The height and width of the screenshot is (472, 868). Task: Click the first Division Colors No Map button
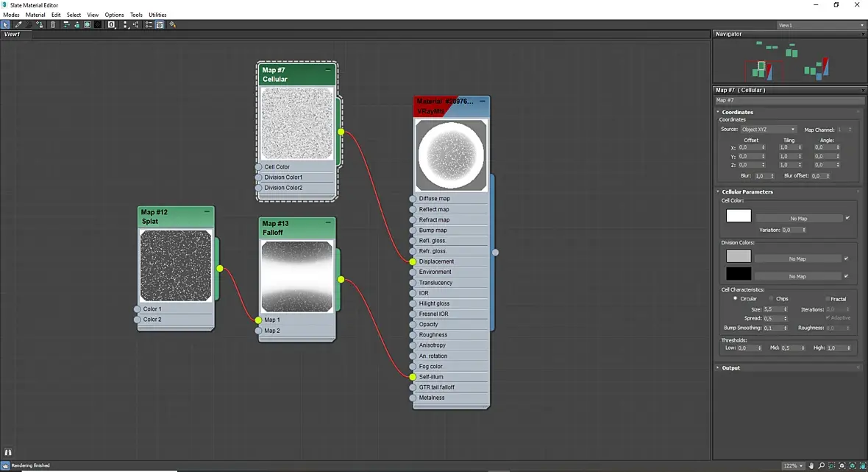coord(797,258)
